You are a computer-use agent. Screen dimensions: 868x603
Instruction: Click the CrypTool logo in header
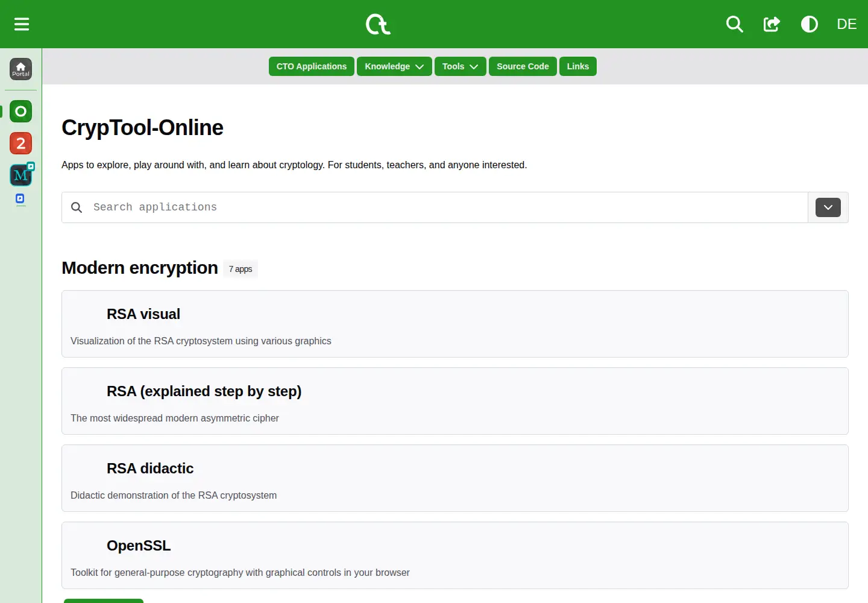click(379, 24)
